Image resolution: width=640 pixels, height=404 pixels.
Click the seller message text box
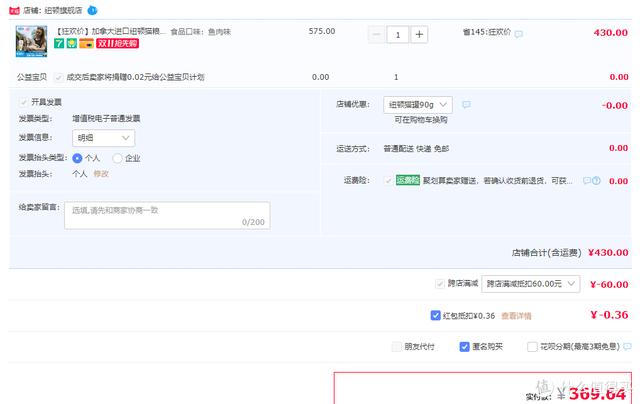(167, 215)
